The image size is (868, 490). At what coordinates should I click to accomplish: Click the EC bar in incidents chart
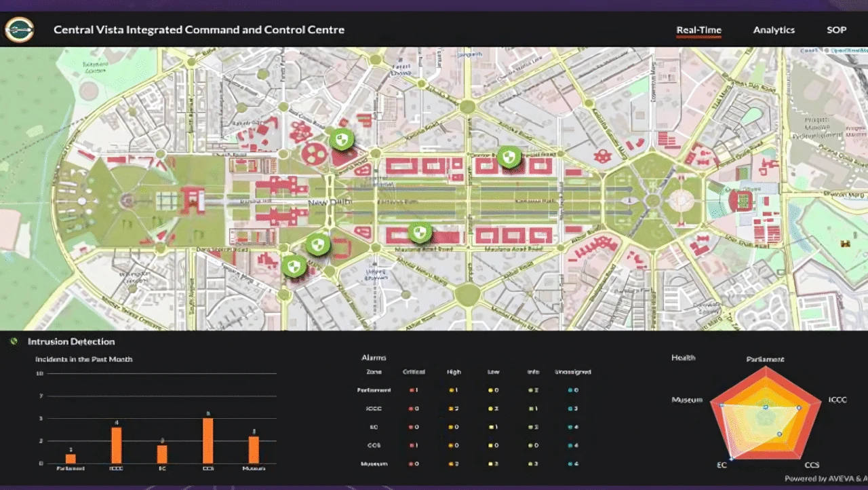pos(162,454)
